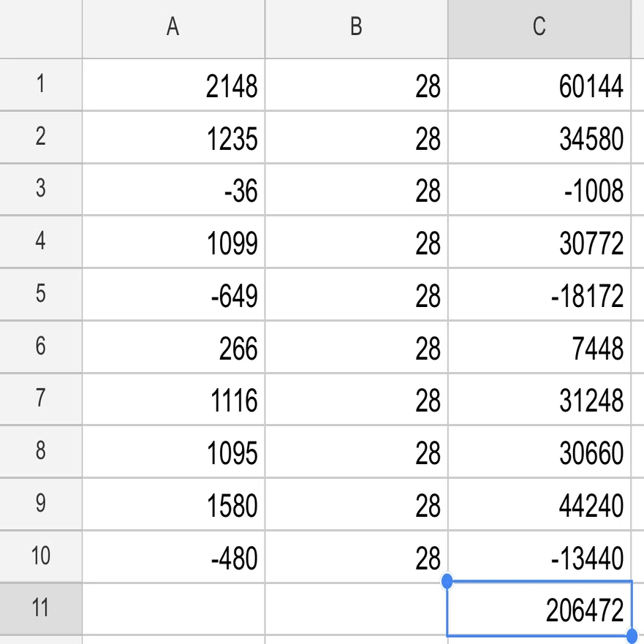This screenshot has height=644, width=644.
Task: Click product cell showing 34580
Action: click(539, 137)
